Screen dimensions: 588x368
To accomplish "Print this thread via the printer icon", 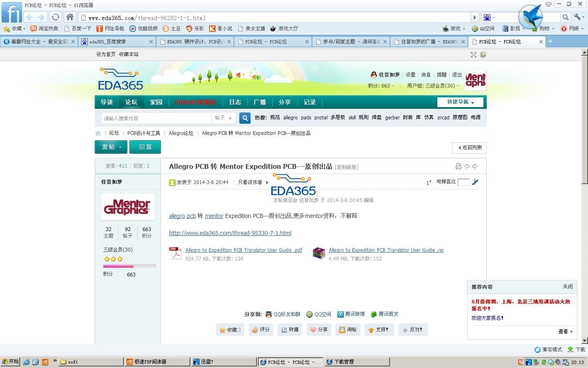I will tap(458, 166).
